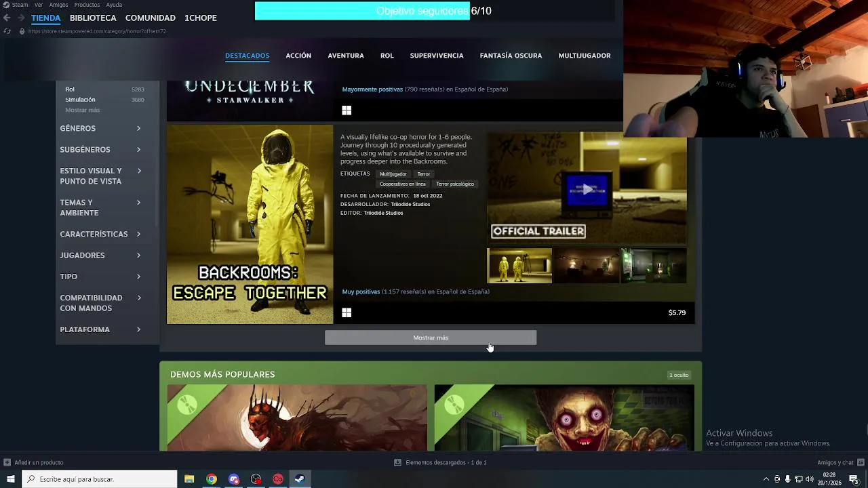
Task: Open the Trilodide Studios developer link
Action: 410,204
